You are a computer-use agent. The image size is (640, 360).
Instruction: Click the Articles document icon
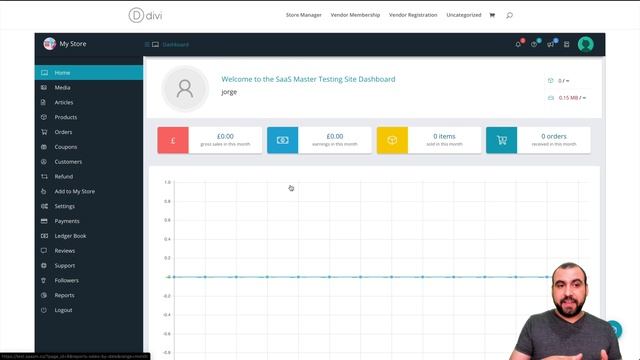pos(44,102)
